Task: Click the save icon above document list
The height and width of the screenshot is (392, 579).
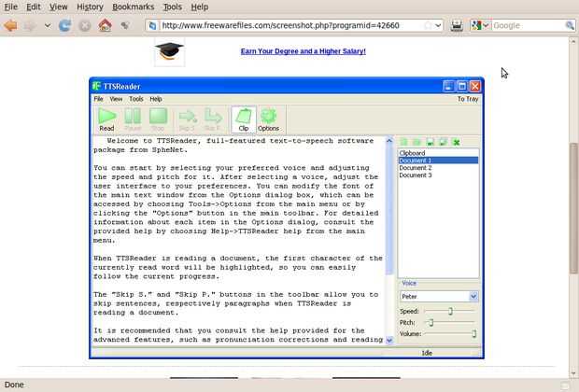Action: pos(430,142)
